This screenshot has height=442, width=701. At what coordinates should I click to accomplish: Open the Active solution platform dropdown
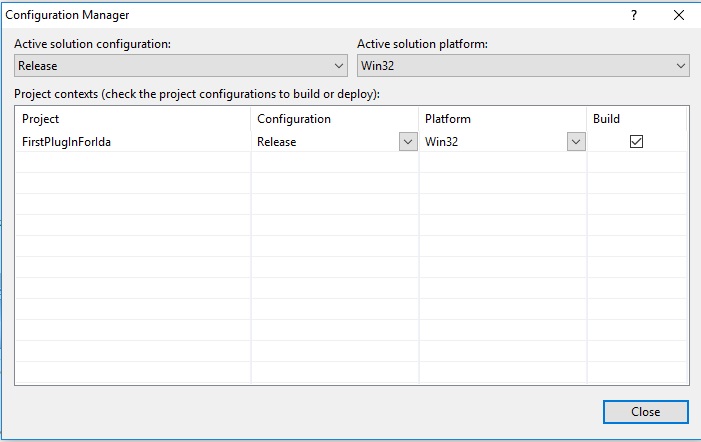[x=523, y=66]
